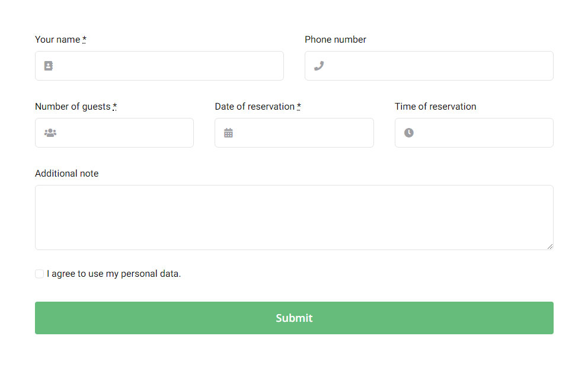The width and height of the screenshot is (588, 371).
Task: Click inside the Additional note text area
Action: (294, 217)
